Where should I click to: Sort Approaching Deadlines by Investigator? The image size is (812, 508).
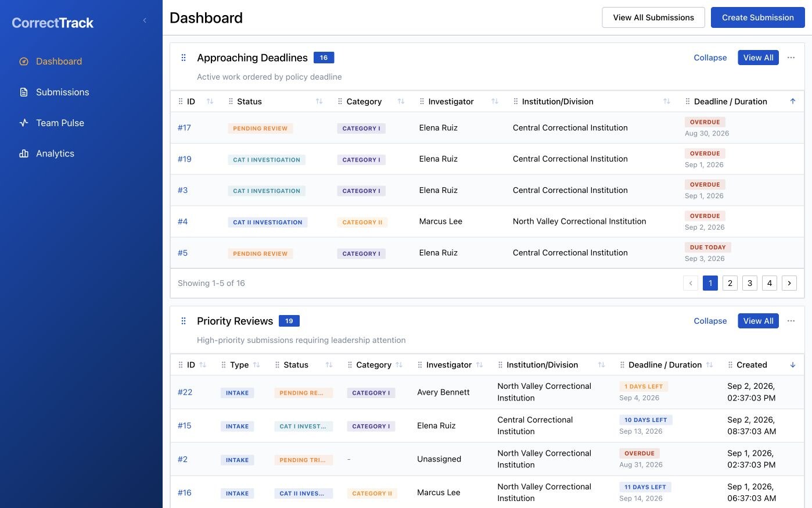click(x=495, y=101)
